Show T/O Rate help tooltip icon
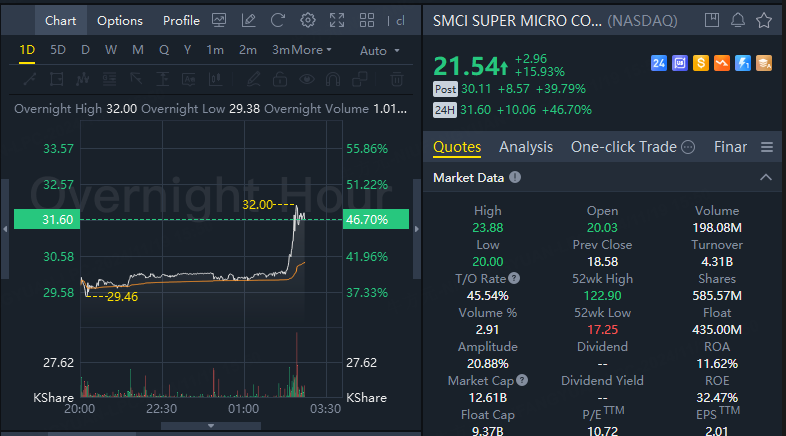Viewport: 786px width, 436px height. point(514,278)
